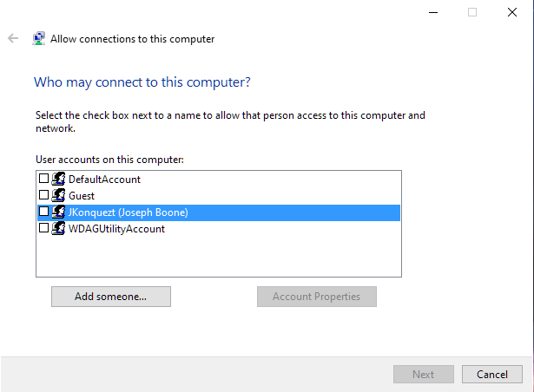Viewport: 534px width, 392px height.
Task: Select the DefaultAccount name in list
Action: coord(104,179)
